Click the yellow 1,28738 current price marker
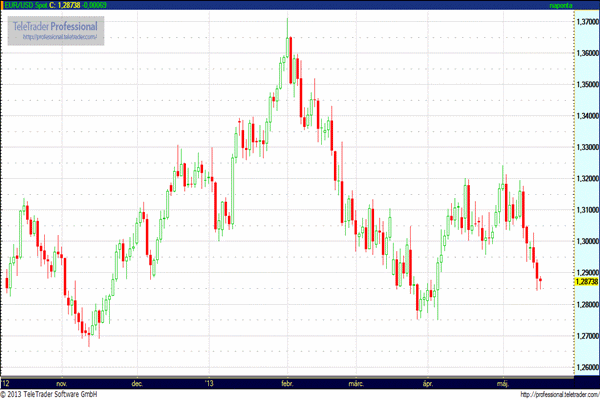Image resolution: width=600 pixels, height=400 pixels. tap(585, 283)
